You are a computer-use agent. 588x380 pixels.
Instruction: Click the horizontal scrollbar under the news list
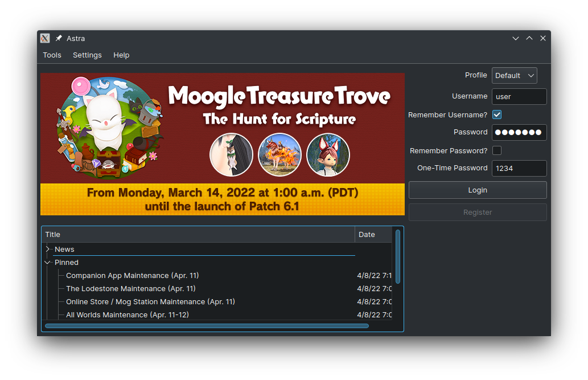coord(207,326)
